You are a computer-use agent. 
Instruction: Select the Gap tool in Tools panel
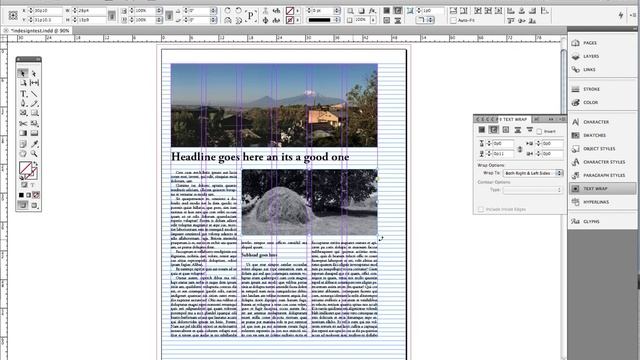[x=34, y=83]
